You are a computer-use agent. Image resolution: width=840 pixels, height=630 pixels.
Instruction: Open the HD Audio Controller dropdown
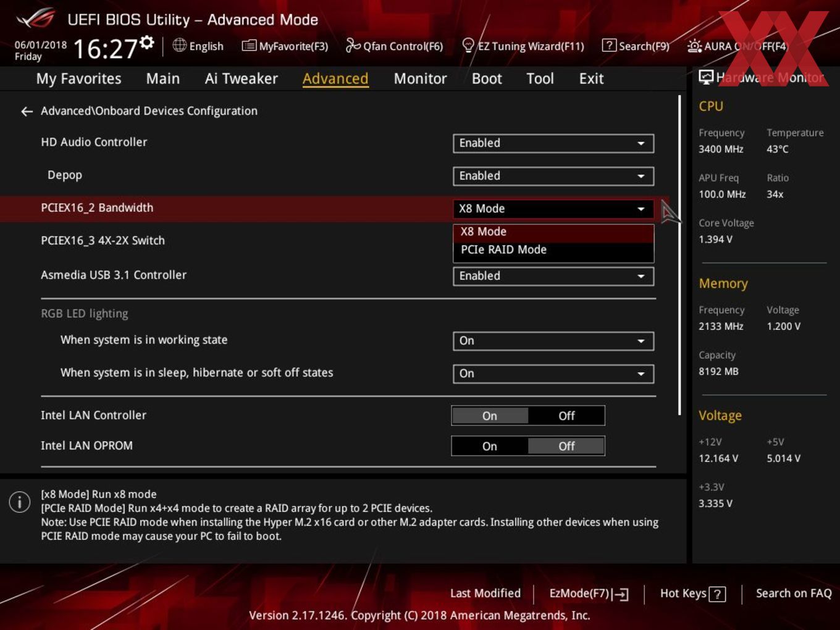point(553,143)
